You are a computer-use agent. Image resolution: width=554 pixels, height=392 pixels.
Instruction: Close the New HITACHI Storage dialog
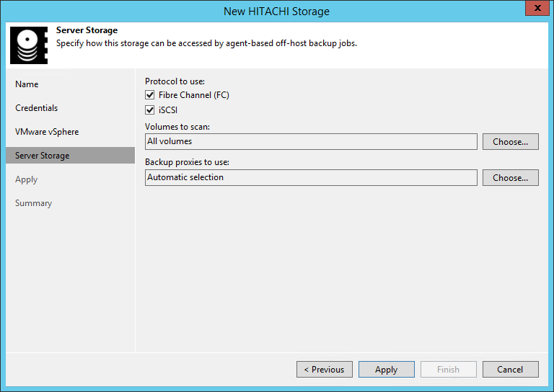[535, 10]
